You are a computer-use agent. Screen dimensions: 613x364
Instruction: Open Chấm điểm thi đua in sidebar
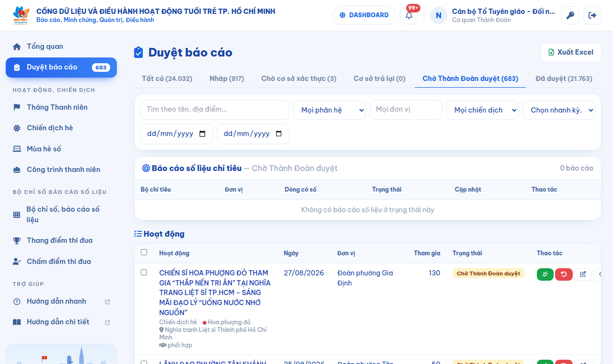point(61,262)
